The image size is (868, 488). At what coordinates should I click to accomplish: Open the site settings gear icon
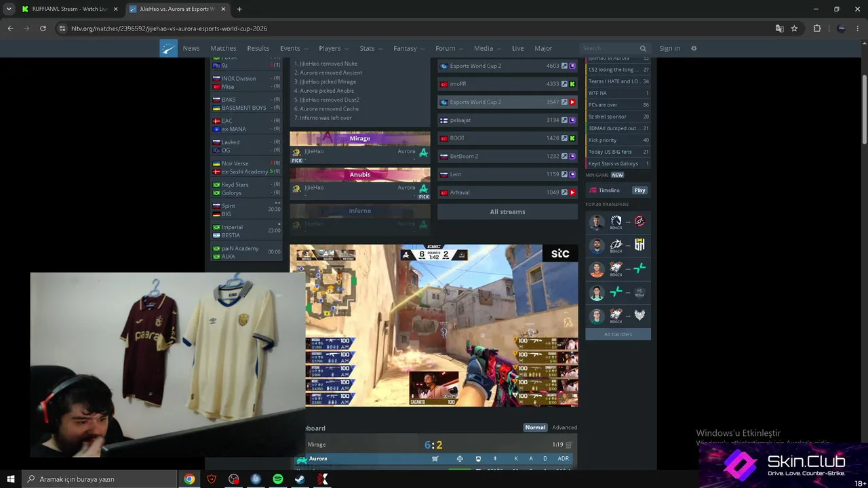point(694,49)
